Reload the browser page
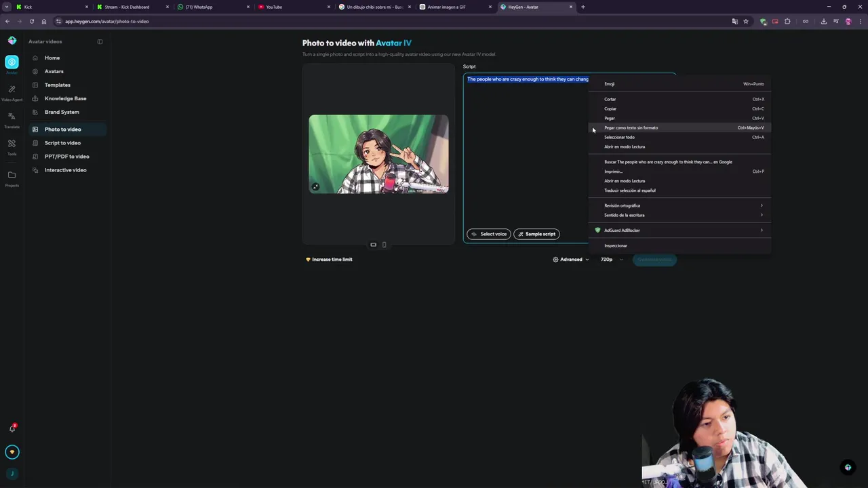This screenshot has width=868, height=488. click(x=31, y=21)
